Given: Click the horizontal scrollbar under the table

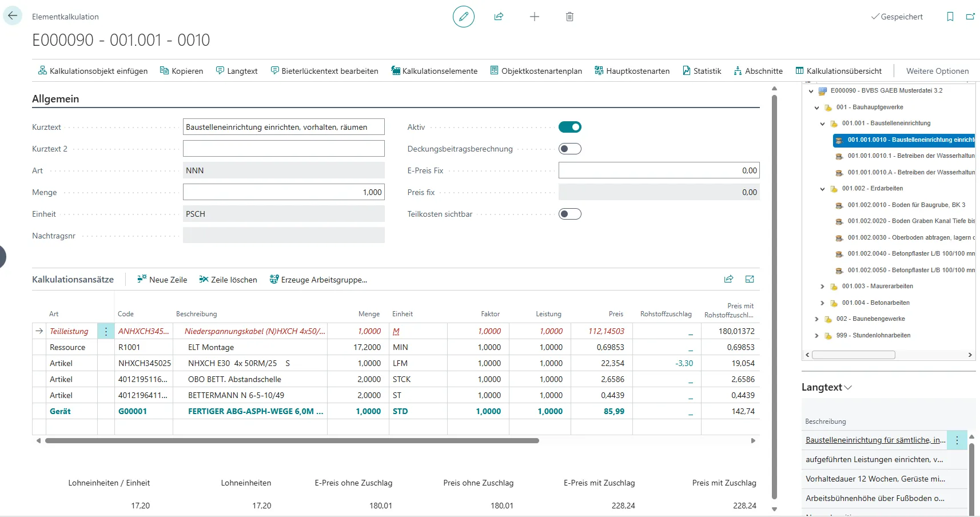Looking at the screenshot, I should click(x=292, y=441).
